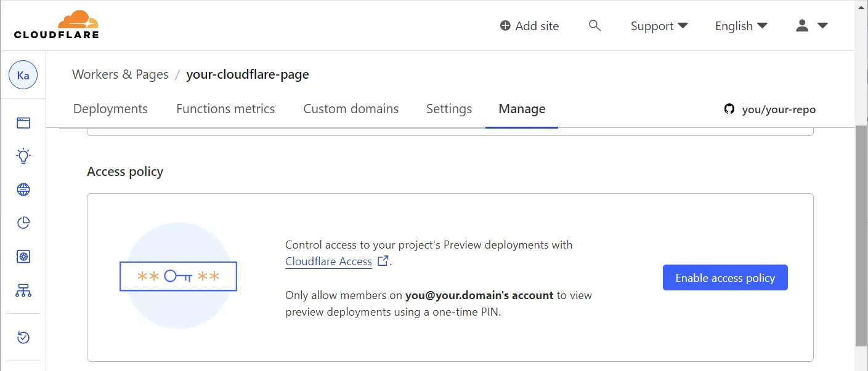Viewport: 868px width, 371px height.
Task: Expand the user profile menu
Action: click(811, 26)
